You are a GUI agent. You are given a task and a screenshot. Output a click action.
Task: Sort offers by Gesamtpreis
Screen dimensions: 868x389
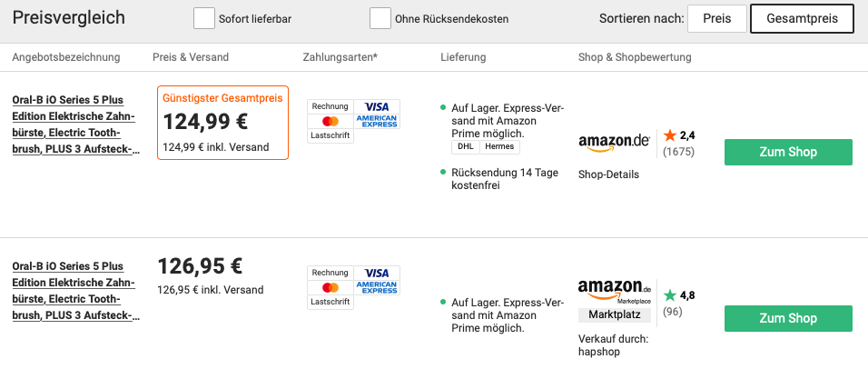tap(802, 19)
